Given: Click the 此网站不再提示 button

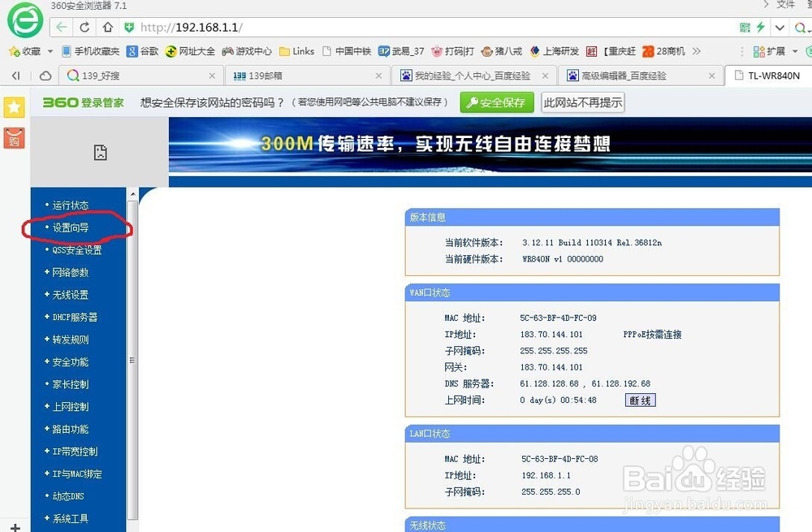Looking at the screenshot, I should tap(582, 102).
